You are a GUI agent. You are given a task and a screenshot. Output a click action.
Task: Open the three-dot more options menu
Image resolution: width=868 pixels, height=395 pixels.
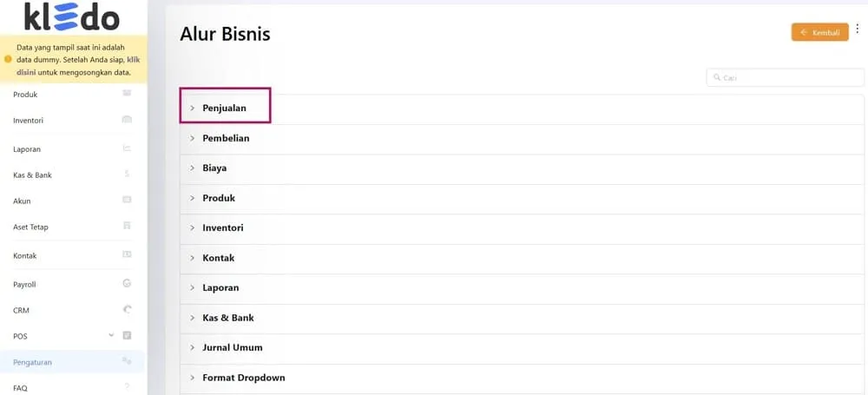pos(858,30)
